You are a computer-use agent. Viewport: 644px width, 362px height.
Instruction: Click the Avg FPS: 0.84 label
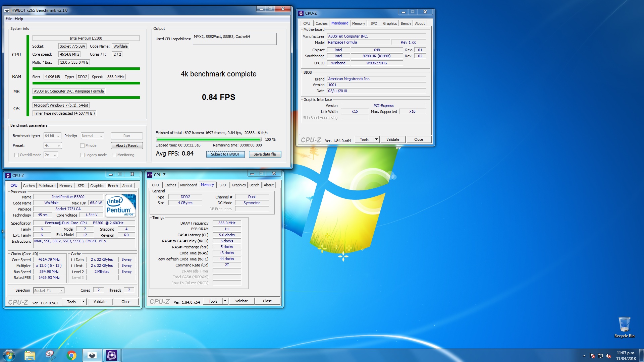(174, 154)
